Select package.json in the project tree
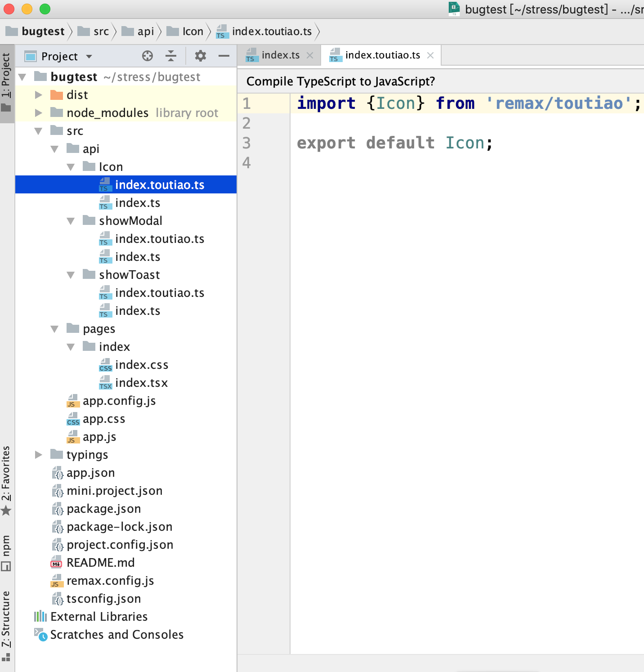The width and height of the screenshot is (644, 672). pyautogui.click(x=96, y=509)
